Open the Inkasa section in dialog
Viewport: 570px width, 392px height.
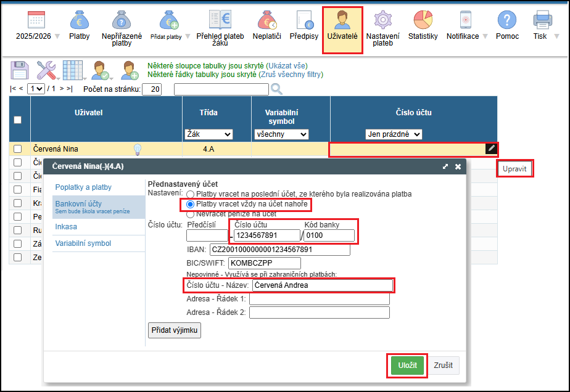click(66, 227)
